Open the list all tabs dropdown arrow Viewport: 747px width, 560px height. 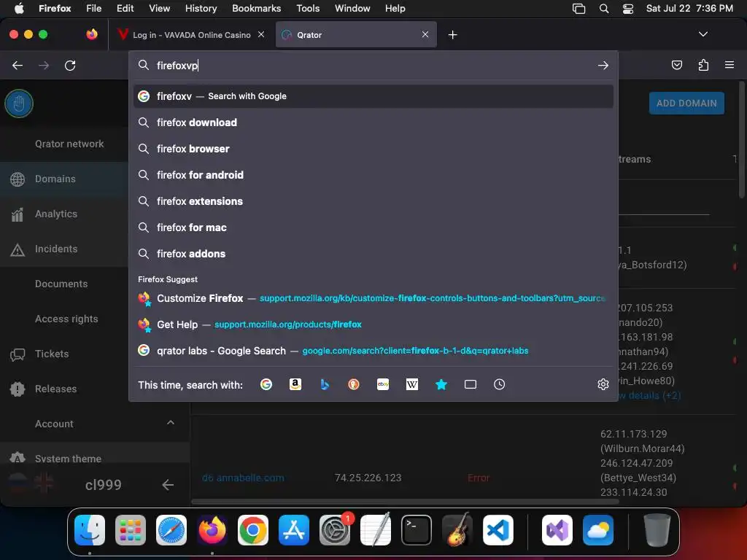point(703,34)
